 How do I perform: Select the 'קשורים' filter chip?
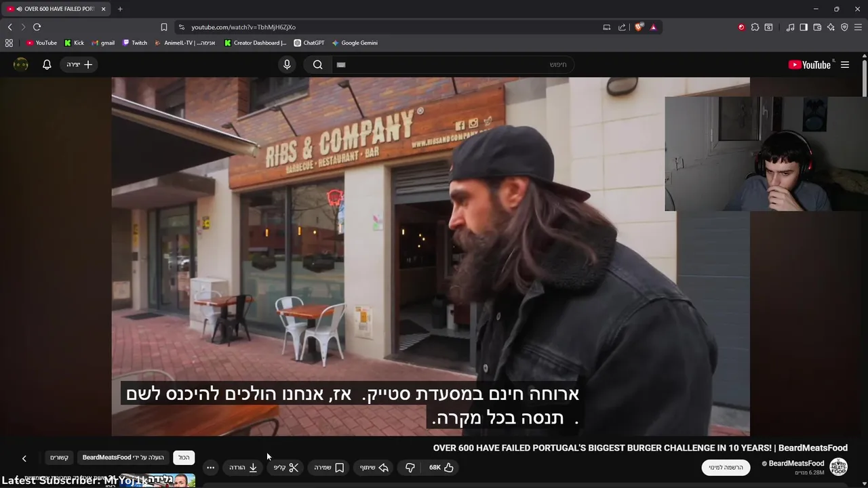[59, 457]
